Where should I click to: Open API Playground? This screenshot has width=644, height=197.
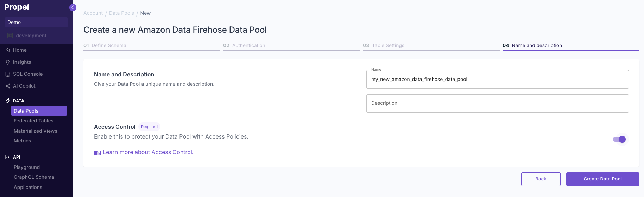27,167
